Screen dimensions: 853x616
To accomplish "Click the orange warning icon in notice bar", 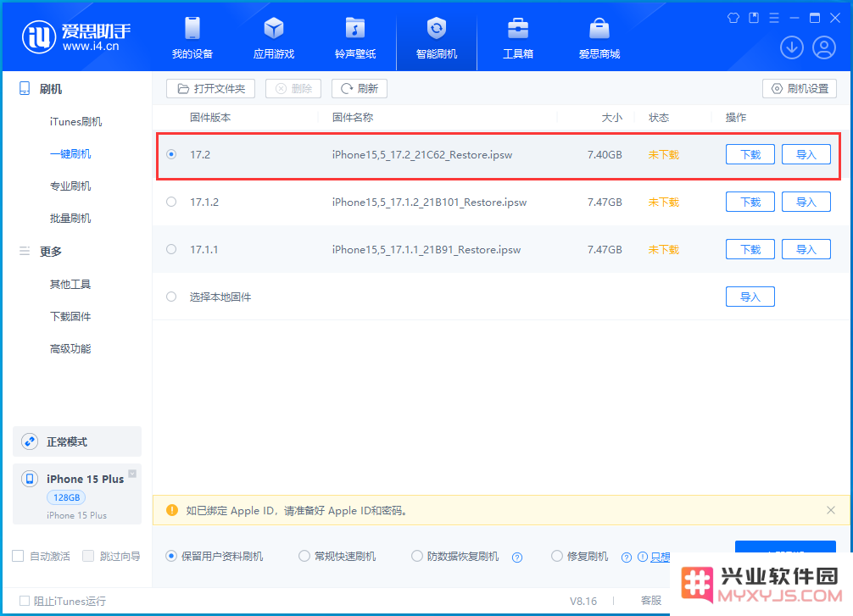I will (x=172, y=510).
